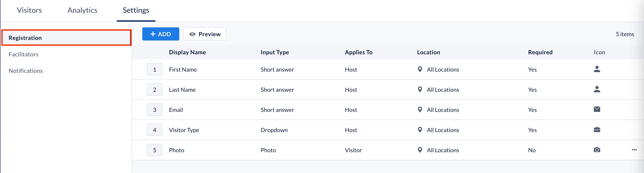
Task: Click the ADD button
Action: (x=161, y=34)
